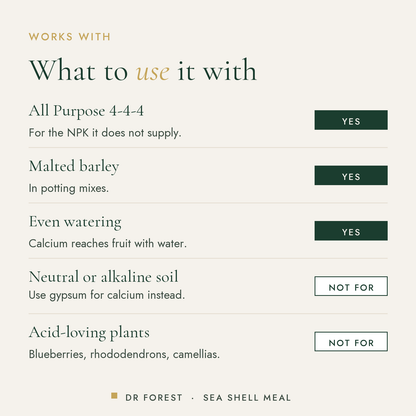Click 'Blueberries, rhododendrons, camellias' description
416x416 pixels.
pyautogui.click(x=124, y=354)
